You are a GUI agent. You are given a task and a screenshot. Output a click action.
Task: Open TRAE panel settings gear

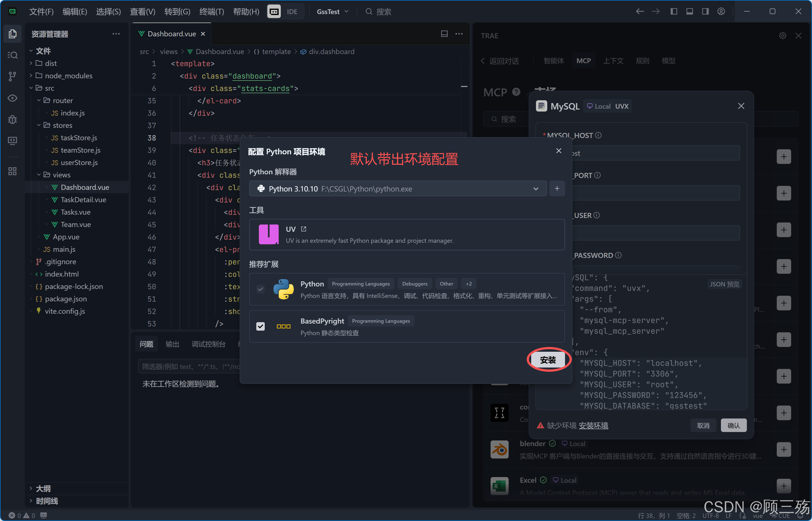[x=783, y=35]
